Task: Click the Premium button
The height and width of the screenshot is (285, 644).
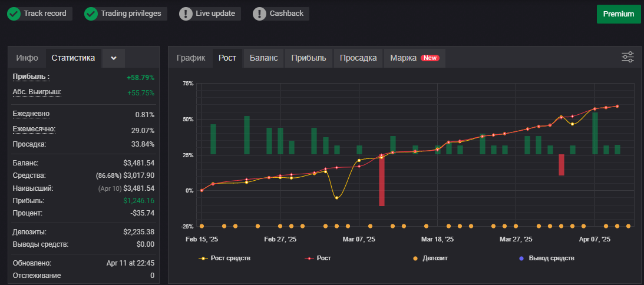Action: tap(619, 14)
